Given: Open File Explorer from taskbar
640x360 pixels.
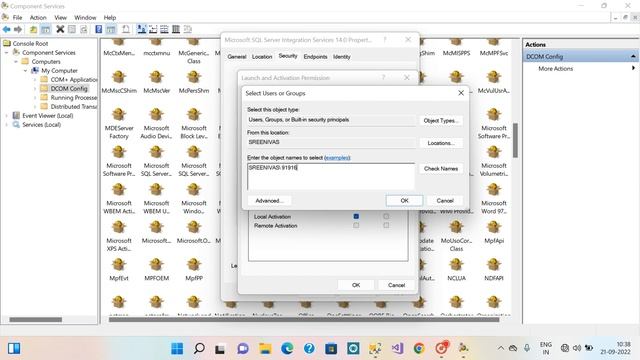Looking at the screenshot, I should tap(265, 348).
